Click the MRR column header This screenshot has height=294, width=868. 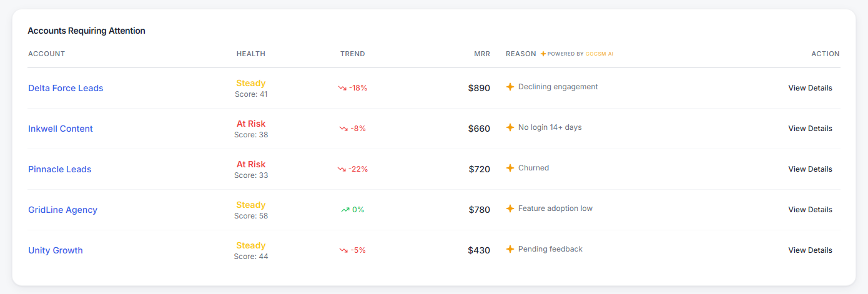pos(482,54)
